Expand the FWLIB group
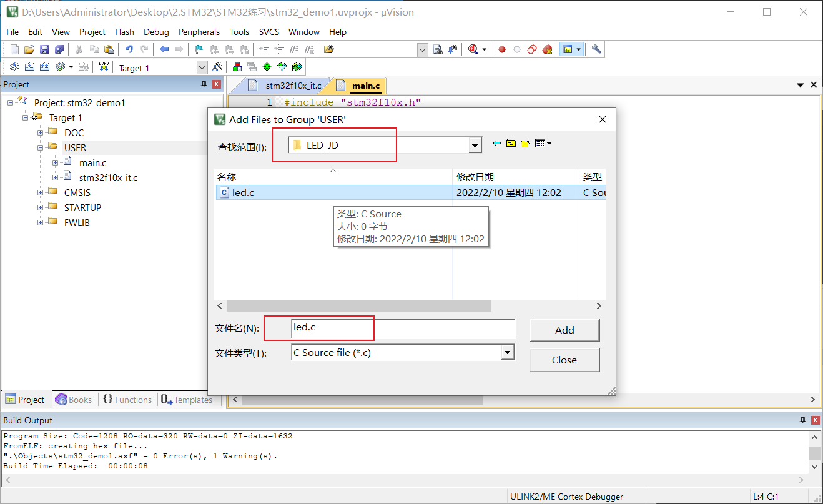The height and width of the screenshot is (504, 823). pos(41,222)
